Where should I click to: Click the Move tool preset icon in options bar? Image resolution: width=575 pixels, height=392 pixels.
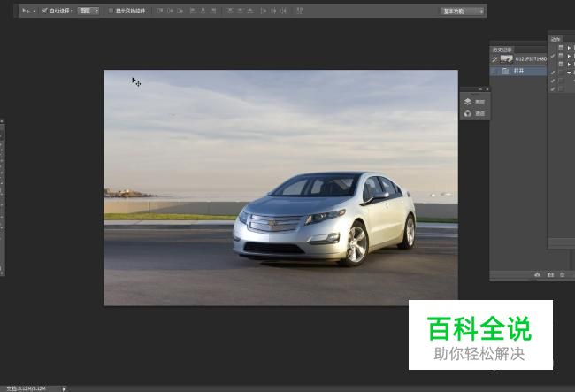(x=27, y=11)
